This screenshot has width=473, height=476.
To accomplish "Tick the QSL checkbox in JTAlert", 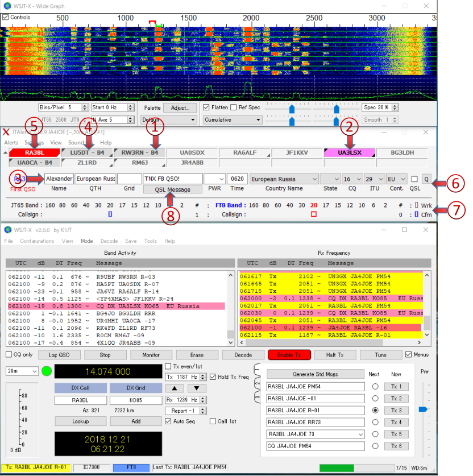I will tap(414, 179).
